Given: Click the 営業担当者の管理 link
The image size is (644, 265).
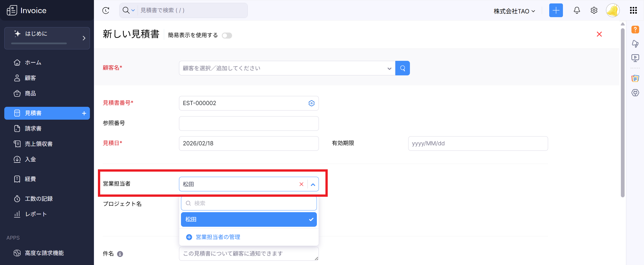Looking at the screenshot, I should click(x=218, y=237).
